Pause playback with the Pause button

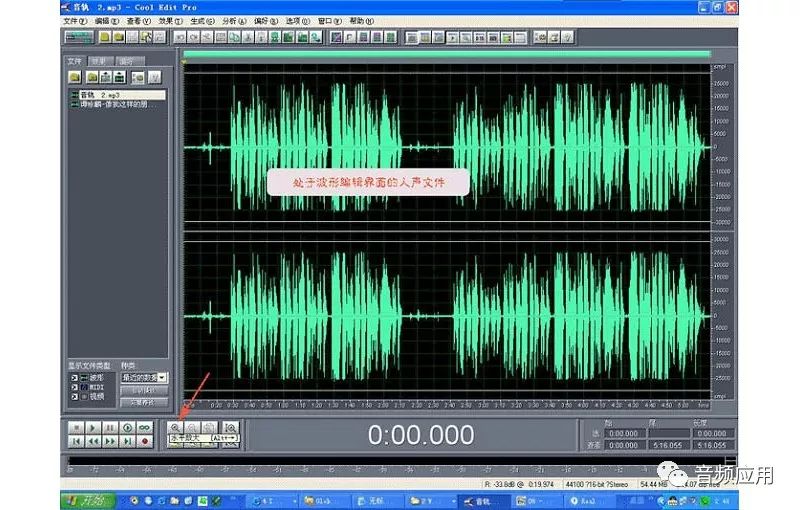(x=110, y=427)
